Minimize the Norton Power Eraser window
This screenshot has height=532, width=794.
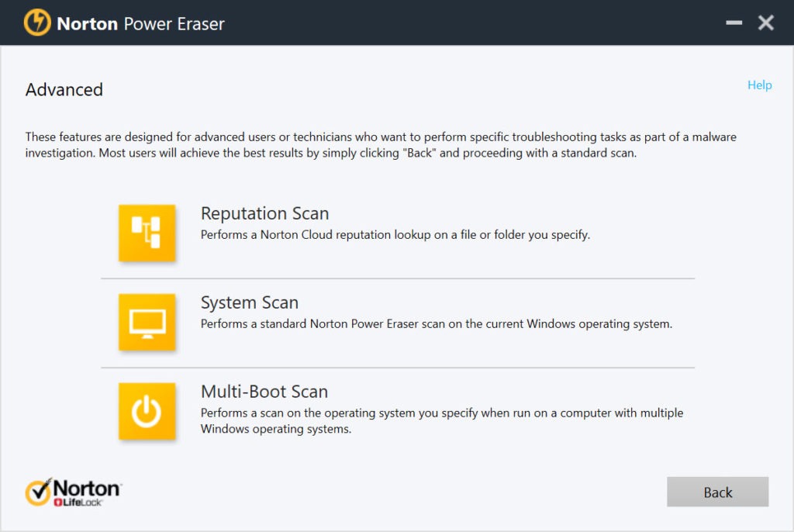(x=734, y=23)
